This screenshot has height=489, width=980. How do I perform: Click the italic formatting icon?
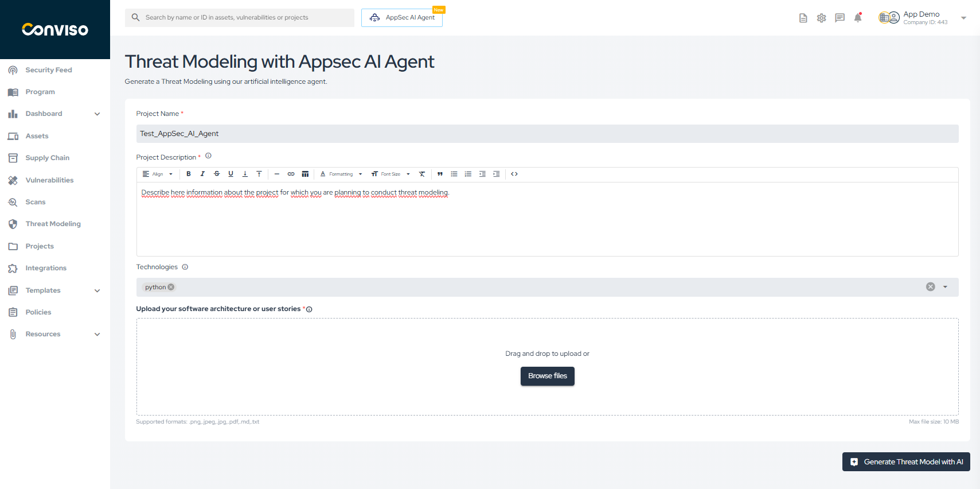click(x=202, y=174)
